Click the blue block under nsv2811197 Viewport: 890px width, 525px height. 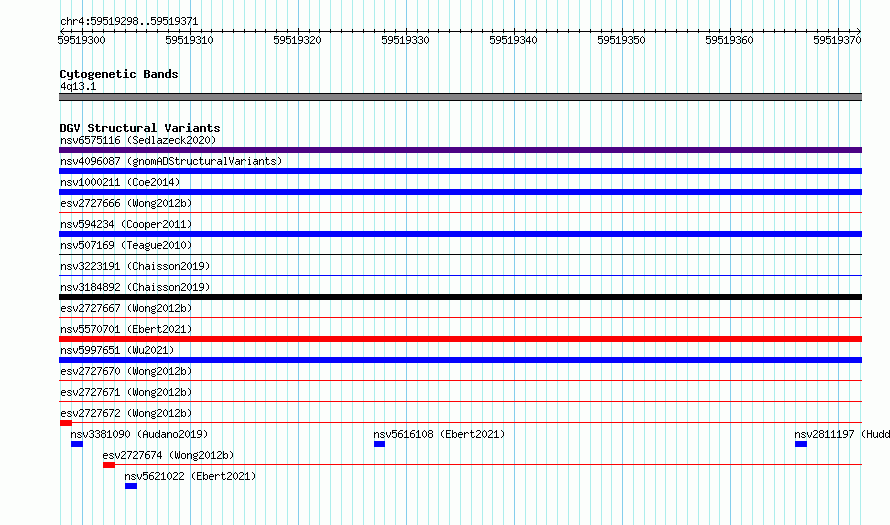pos(801,444)
